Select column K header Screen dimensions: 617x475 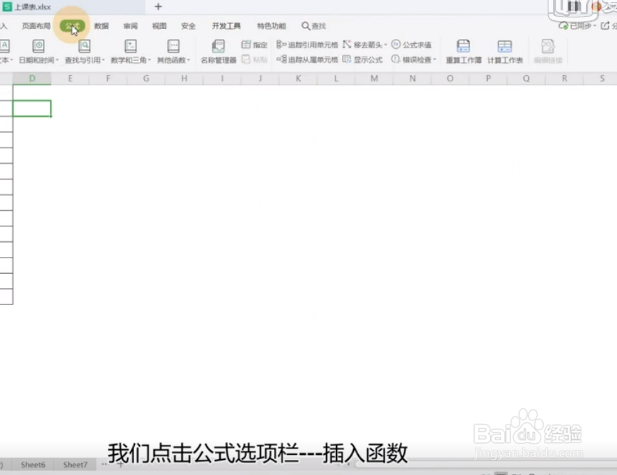pos(298,78)
